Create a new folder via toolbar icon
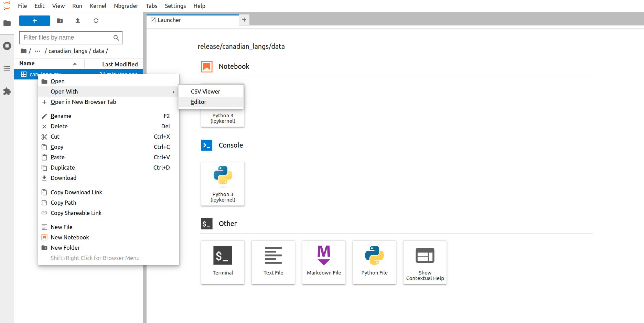 (x=60, y=21)
